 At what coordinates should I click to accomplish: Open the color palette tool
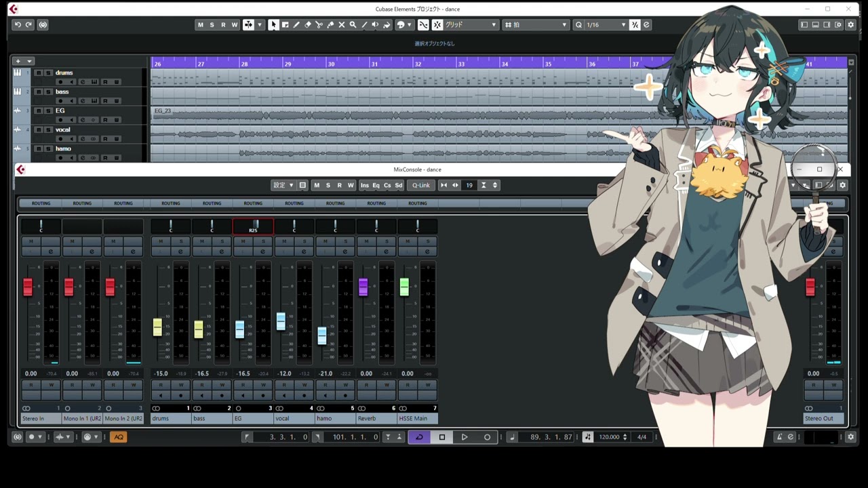[x=400, y=25]
